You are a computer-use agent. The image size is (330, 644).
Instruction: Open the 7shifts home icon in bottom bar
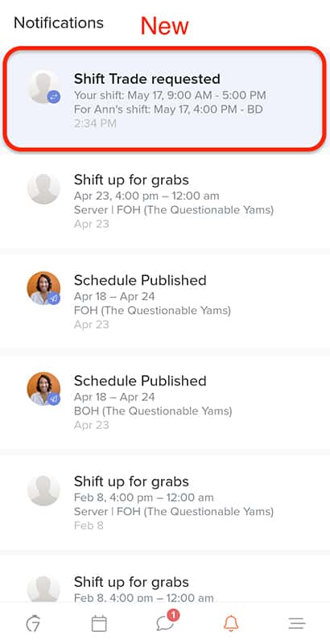[33, 623]
